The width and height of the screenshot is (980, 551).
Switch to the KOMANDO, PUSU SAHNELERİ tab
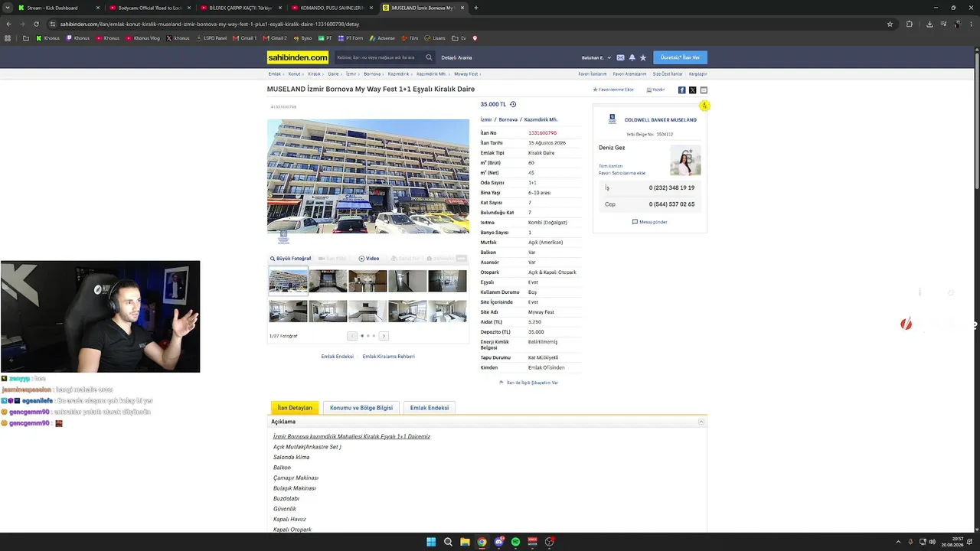[331, 8]
